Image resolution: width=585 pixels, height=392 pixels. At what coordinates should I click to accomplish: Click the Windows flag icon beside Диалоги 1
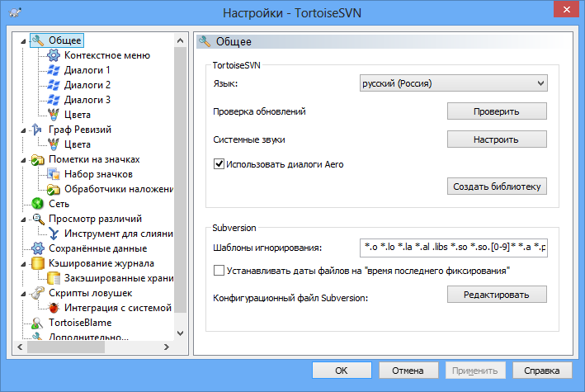pos(54,70)
